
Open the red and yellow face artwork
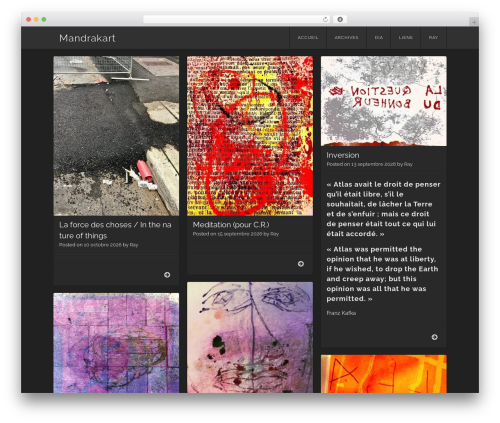point(250,136)
